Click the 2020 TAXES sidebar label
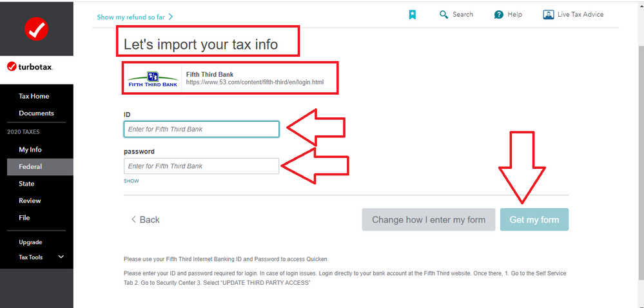This screenshot has width=644, height=308. pos(23,132)
